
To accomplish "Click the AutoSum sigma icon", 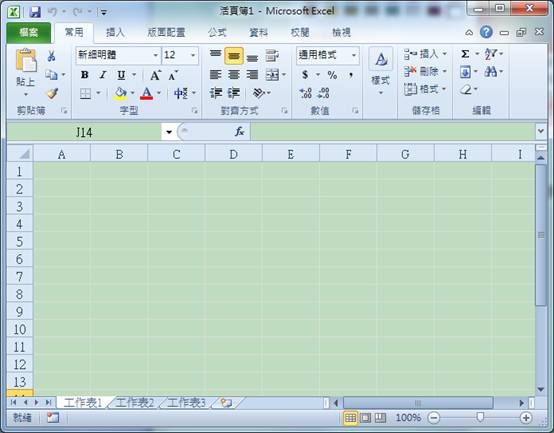I will [x=465, y=54].
